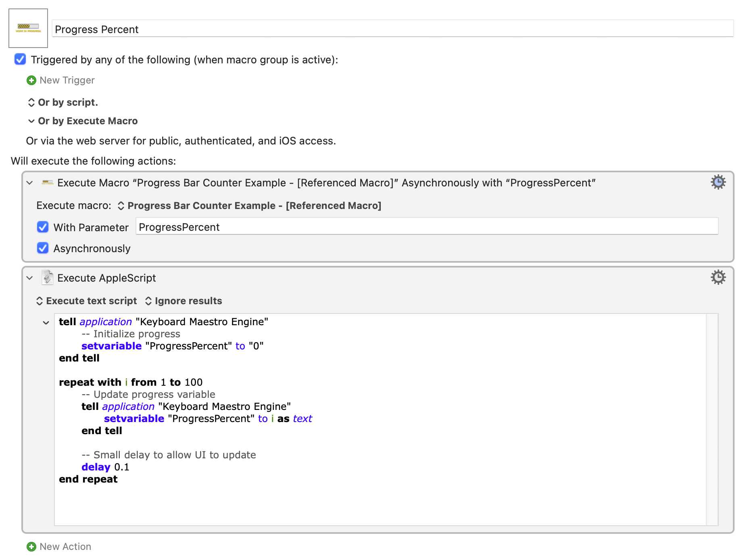Click the green New Trigger plus icon

point(31,80)
